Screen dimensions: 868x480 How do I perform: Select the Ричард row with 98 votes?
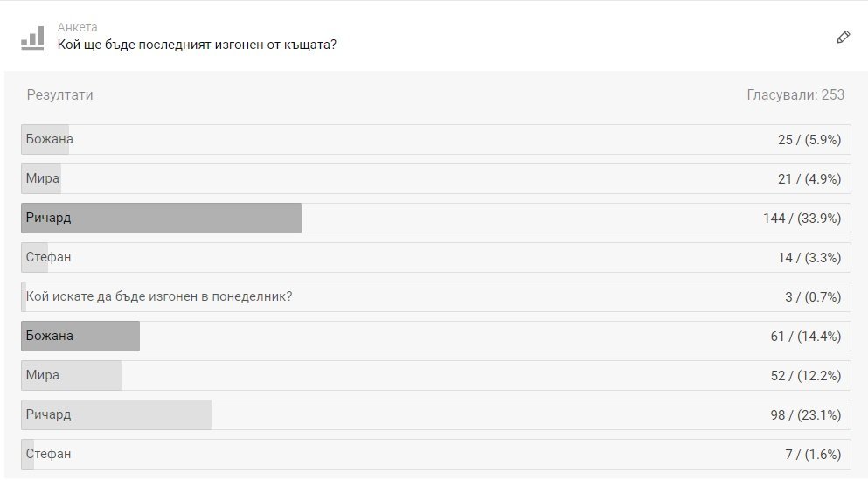[x=435, y=414]
